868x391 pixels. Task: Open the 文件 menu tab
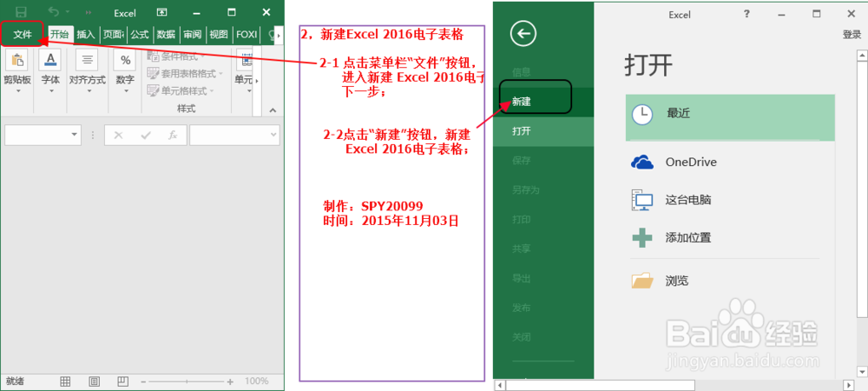click(x=23, y=35)
